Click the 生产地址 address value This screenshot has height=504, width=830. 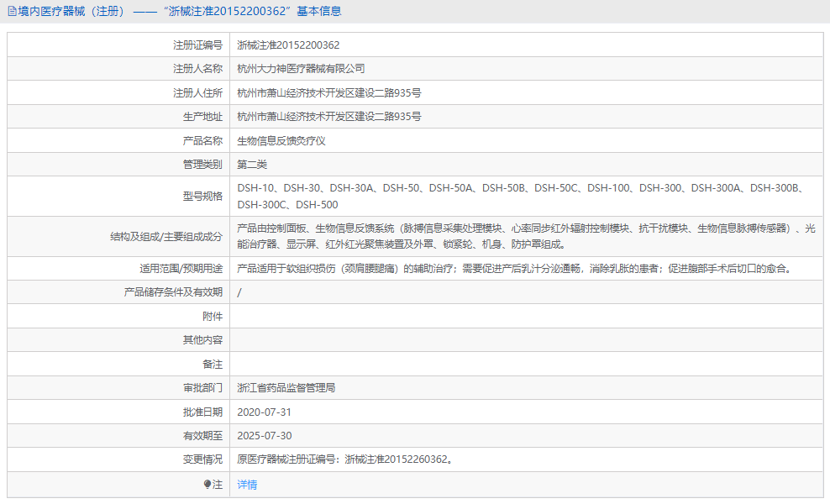pyautogui.click(x=328, y=117)
